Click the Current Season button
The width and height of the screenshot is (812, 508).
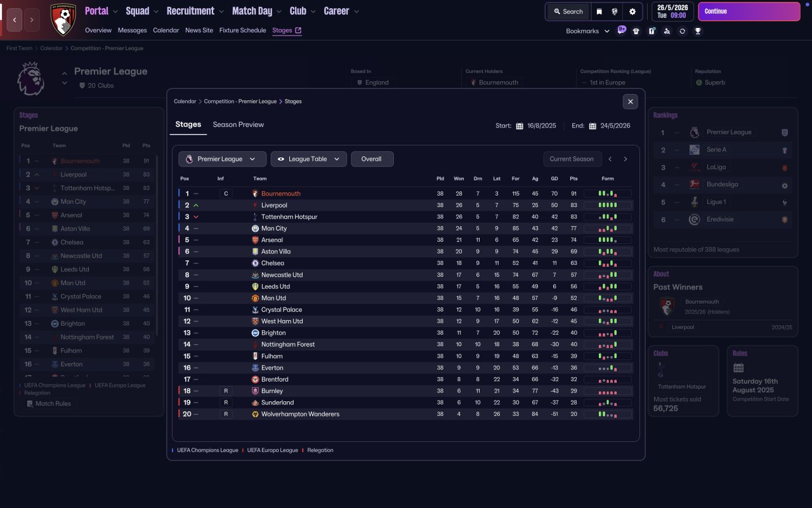pos(572,159)
